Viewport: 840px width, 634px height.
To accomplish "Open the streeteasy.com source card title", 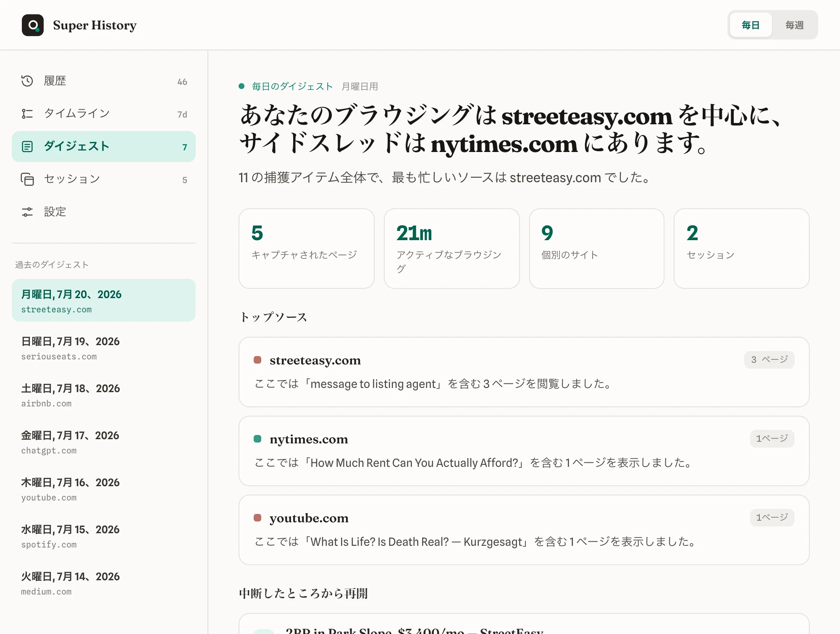I will click(x=315, y=360).
